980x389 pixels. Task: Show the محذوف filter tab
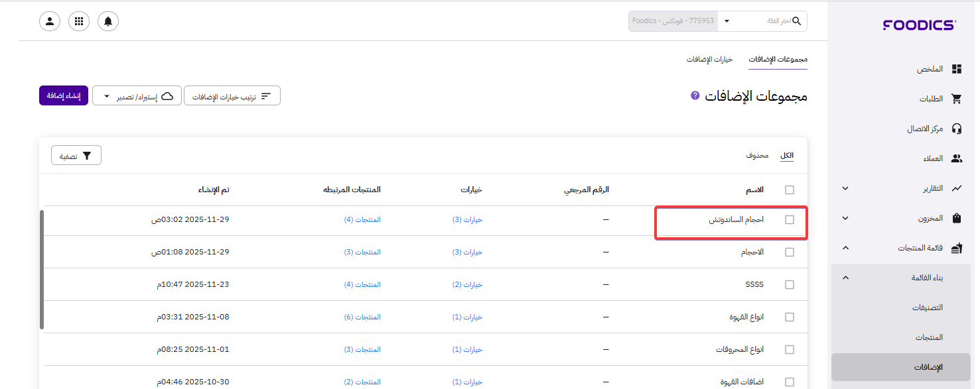pyautogui.click(x=757, y=156)
